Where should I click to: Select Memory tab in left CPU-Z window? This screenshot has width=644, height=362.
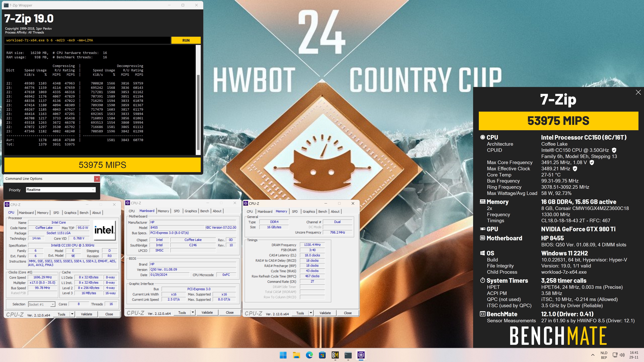click(43, 213)
